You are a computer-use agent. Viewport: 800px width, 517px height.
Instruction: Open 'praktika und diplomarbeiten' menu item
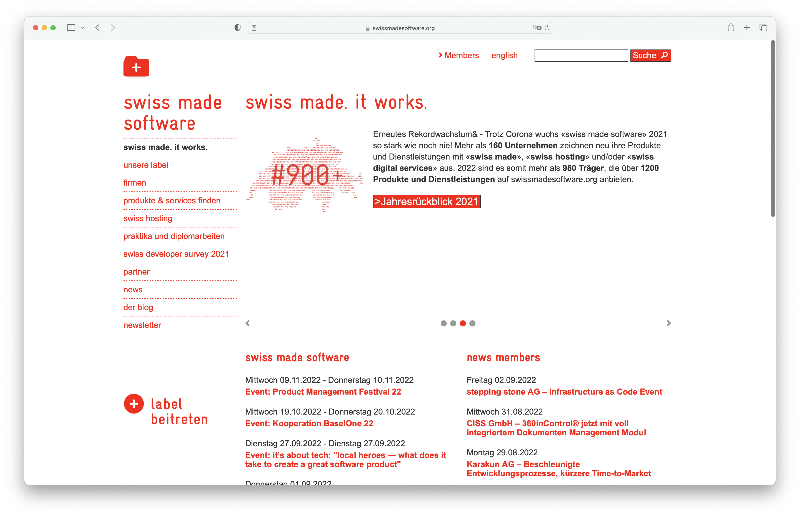tap(174, 236)
